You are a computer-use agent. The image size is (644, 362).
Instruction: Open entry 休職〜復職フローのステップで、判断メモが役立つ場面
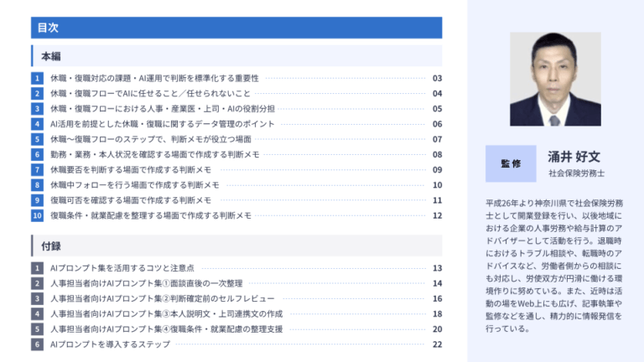tap(151, 139)
